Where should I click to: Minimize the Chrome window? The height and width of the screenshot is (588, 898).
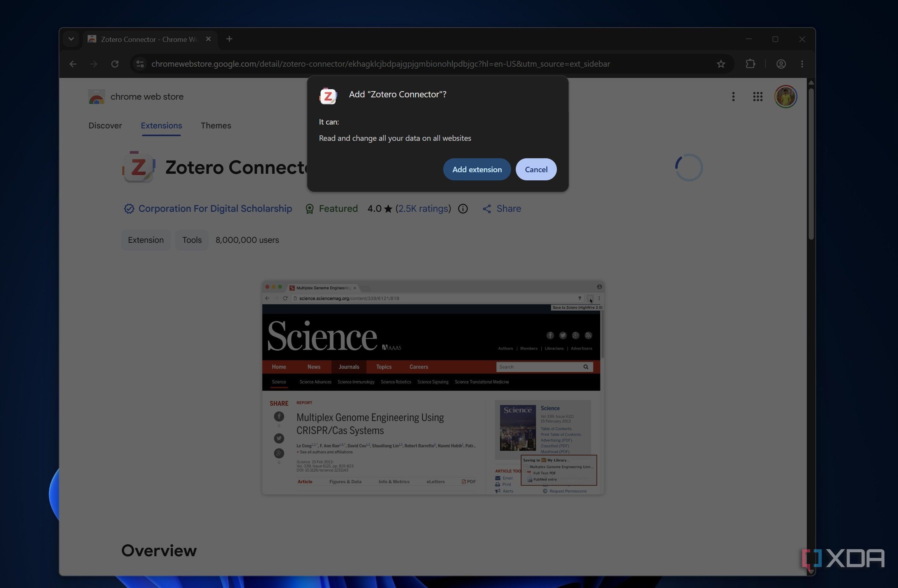749,39
